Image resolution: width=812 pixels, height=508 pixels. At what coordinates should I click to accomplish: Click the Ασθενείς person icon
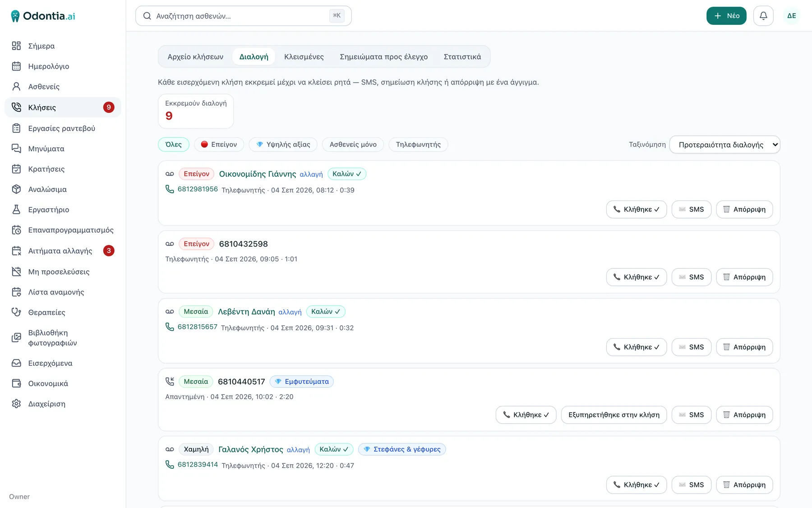[x=16, y=86]
